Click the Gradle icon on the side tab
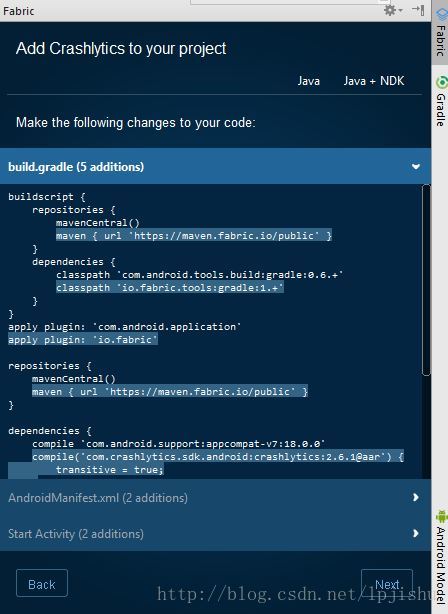This screenshot has height=614, width=448. pos(441,82)
